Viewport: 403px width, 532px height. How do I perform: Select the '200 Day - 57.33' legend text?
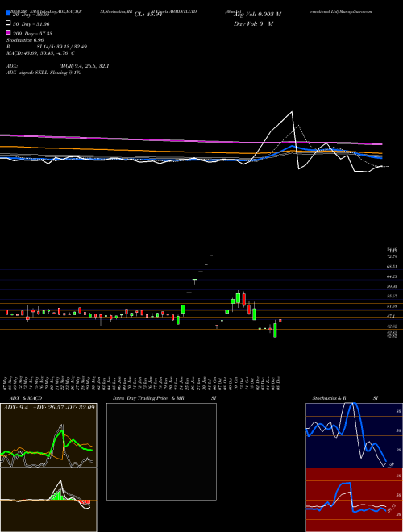click(x=32, y=34)
